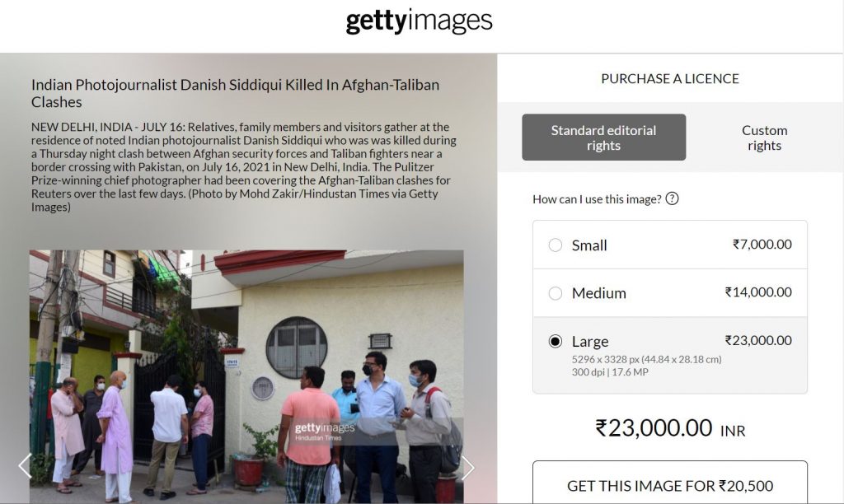Go to previous image with left arrow
This screenshot has height=504, width=844.
coord(25,466)
